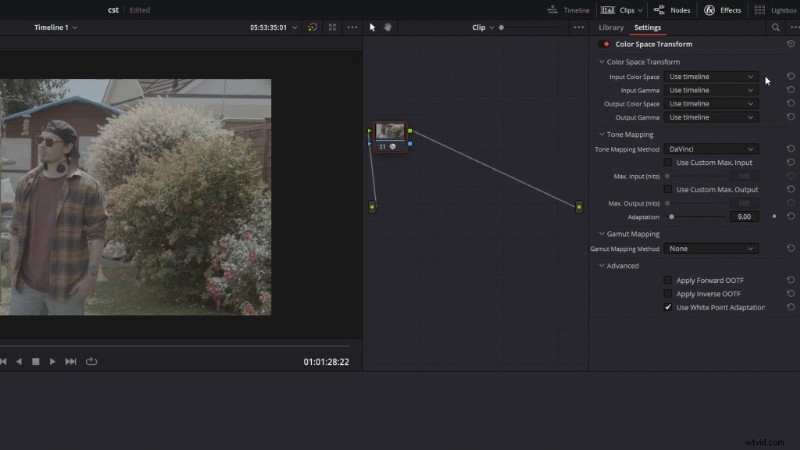Viewport: 800px width, 450px height.
Task: Stop playback
Action: (x=36, y=361)
